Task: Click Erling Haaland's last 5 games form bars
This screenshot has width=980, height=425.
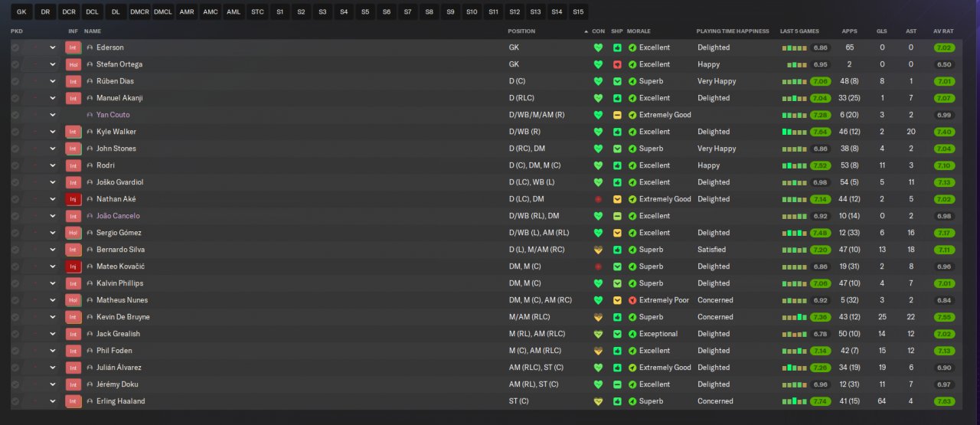Action: [x=794, y=401]
